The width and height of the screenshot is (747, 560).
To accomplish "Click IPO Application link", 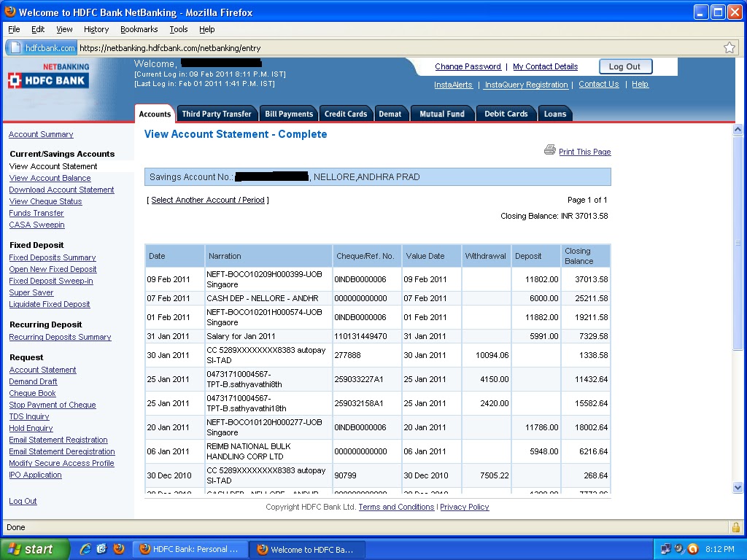I will (x=35, y=475).
